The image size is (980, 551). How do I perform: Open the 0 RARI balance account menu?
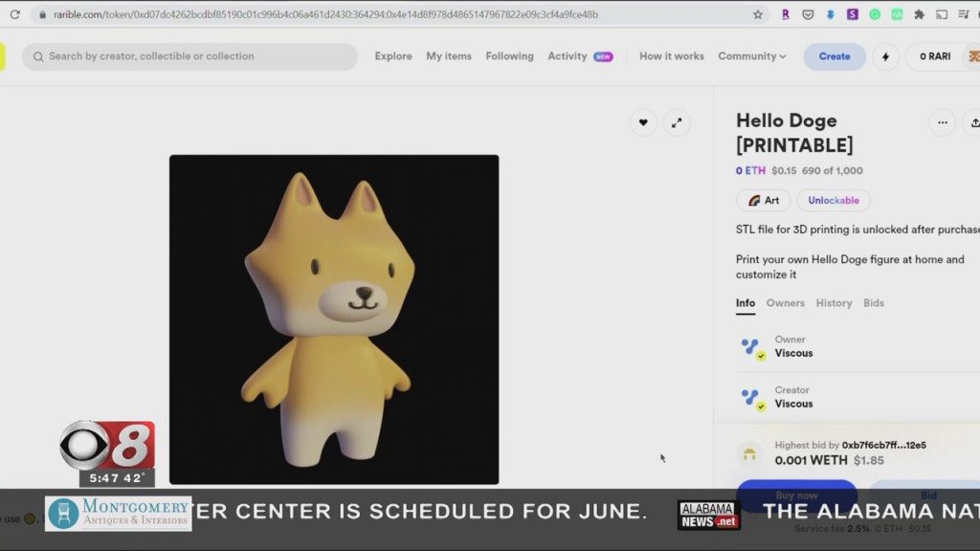935,56
